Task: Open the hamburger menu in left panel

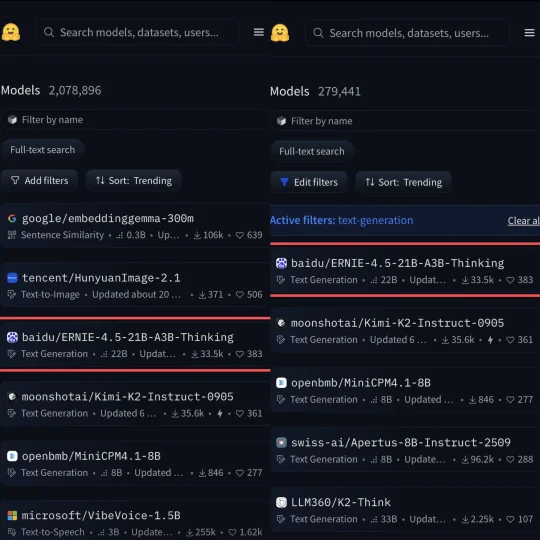Action: point(259,32)
